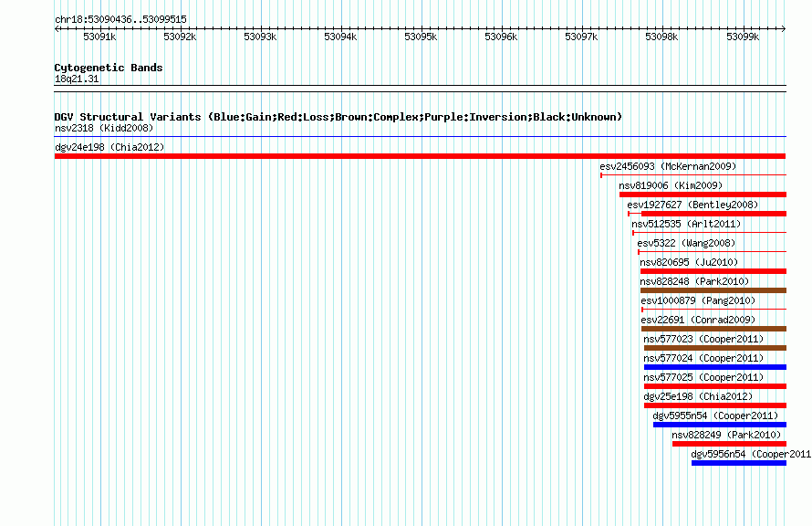
Task: Click the chr18:53090436..53099515 region label
Action: tap(120, 19)
